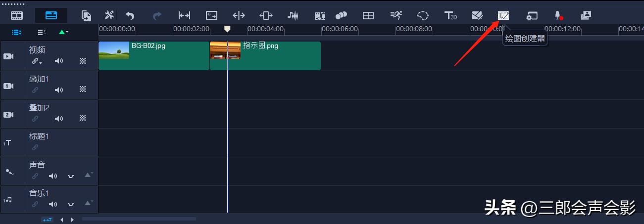The image size is (644, 224).
Task: Click the roll tool icon
Action: click(239, 16)
